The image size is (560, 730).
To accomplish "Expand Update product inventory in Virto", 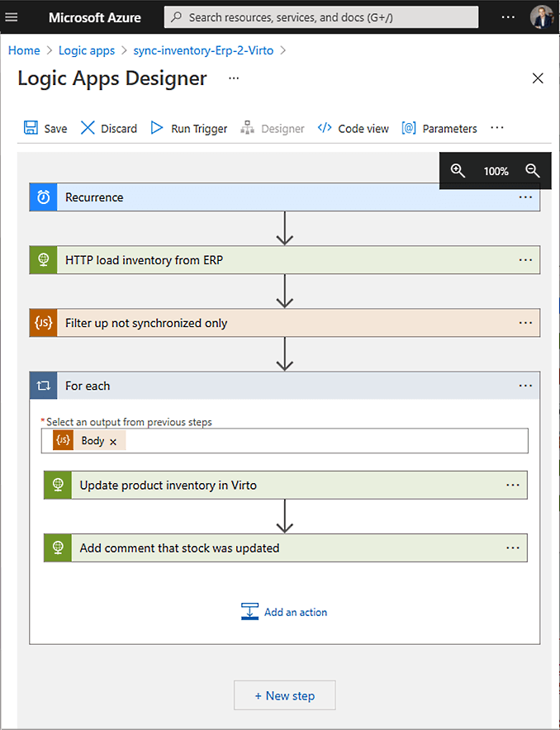I will pyautogui.click(x=285, y=485).
